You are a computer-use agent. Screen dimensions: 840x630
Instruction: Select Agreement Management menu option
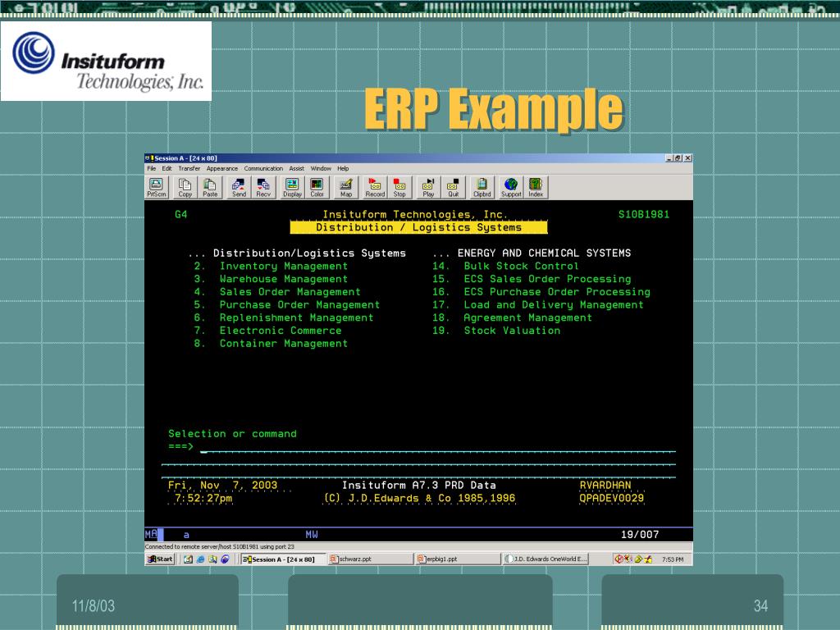[527, 317]
